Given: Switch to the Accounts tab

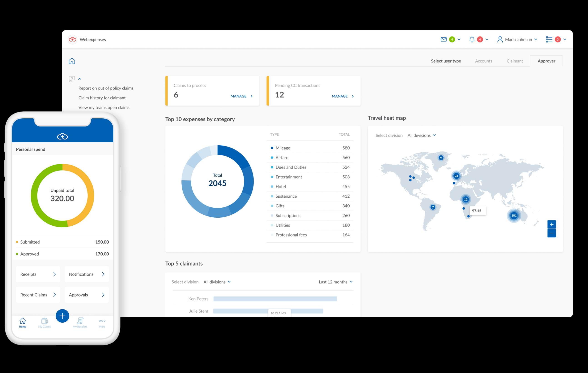Looking at the screenshot, I should [483, 61].
